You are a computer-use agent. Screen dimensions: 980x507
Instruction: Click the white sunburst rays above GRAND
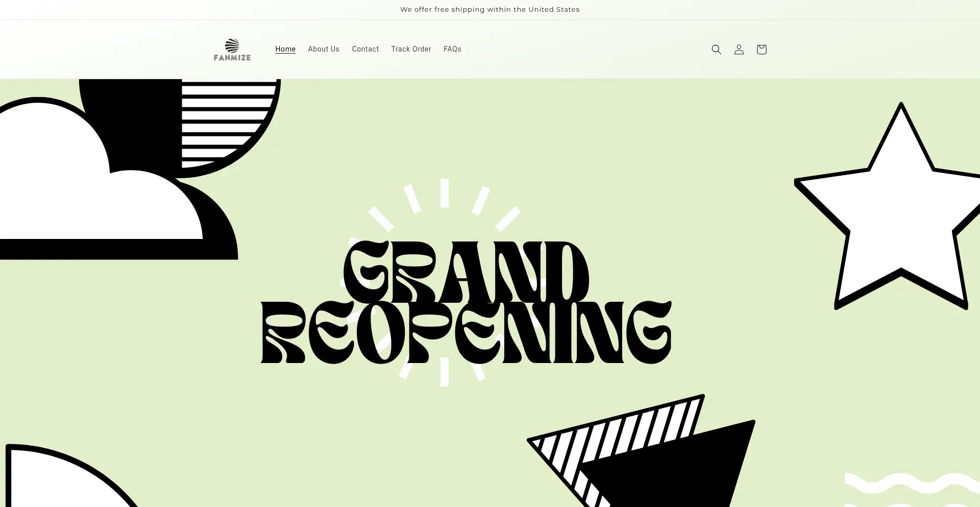coord(445,194)
